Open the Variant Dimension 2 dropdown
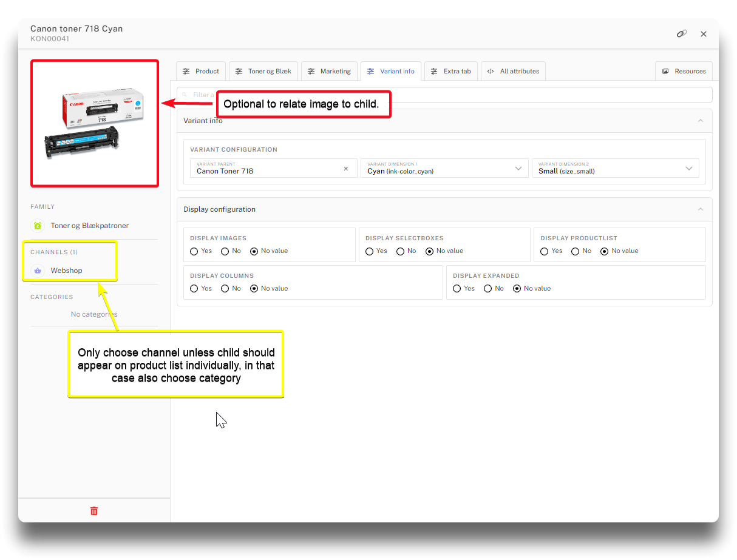The width and height of the screenshot is (737, 560). pos(689,169)
